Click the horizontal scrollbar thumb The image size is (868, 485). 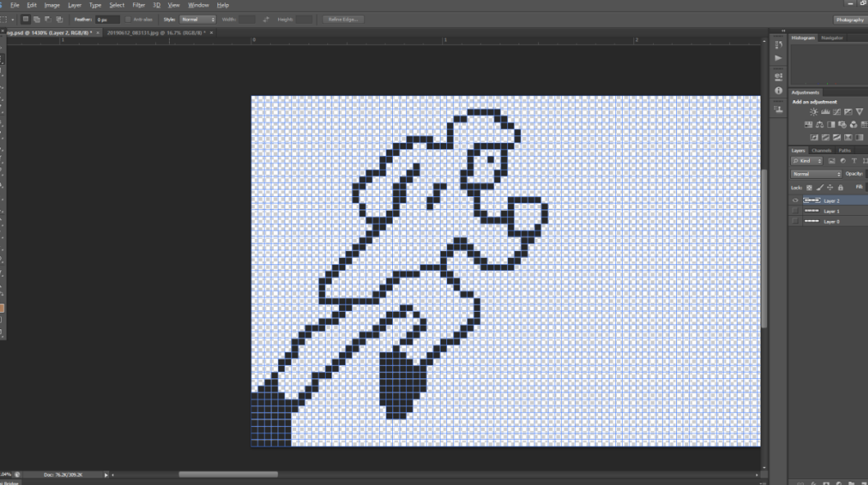tap(228, 474)
